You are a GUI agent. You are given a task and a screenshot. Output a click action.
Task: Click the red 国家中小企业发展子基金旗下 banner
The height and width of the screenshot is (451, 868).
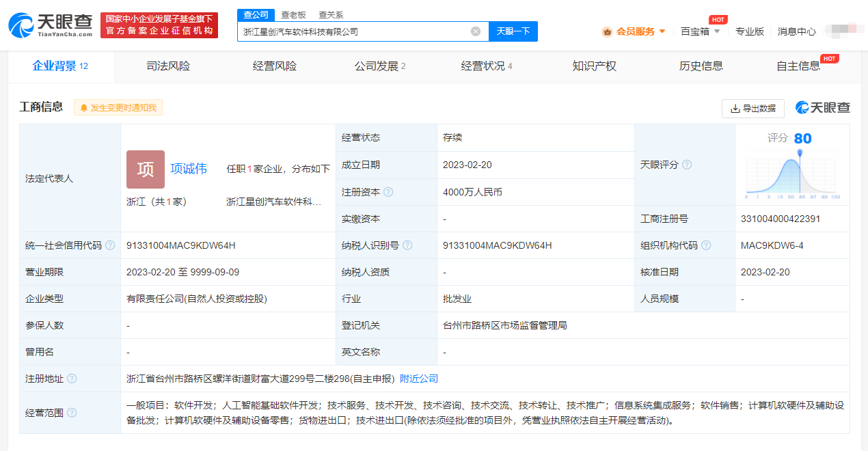159,25
